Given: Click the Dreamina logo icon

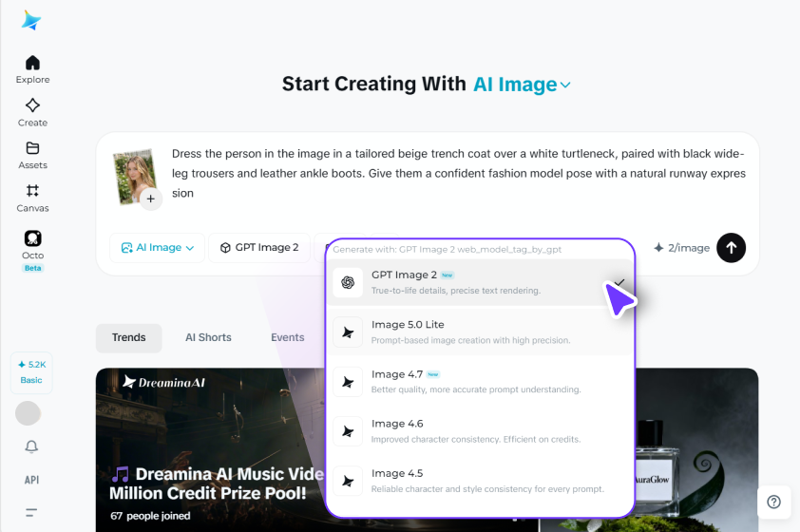Looking at the screenshot, I should click(x=31, y=20).
